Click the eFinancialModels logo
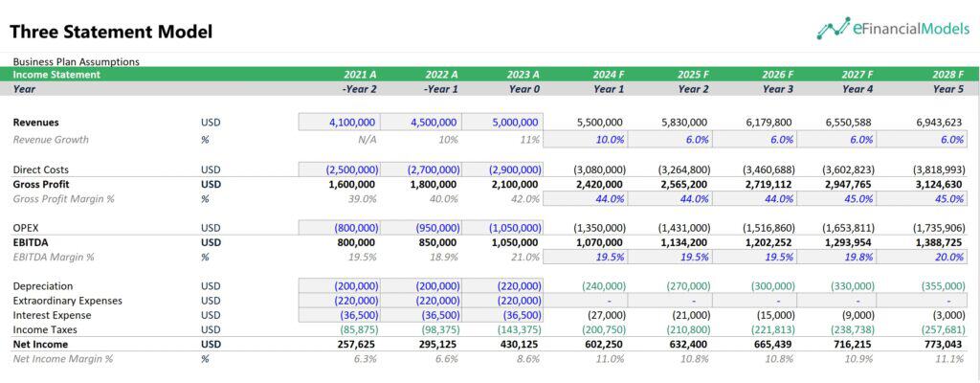This screenshot has height=383, width=980. [x=893, y=28]
